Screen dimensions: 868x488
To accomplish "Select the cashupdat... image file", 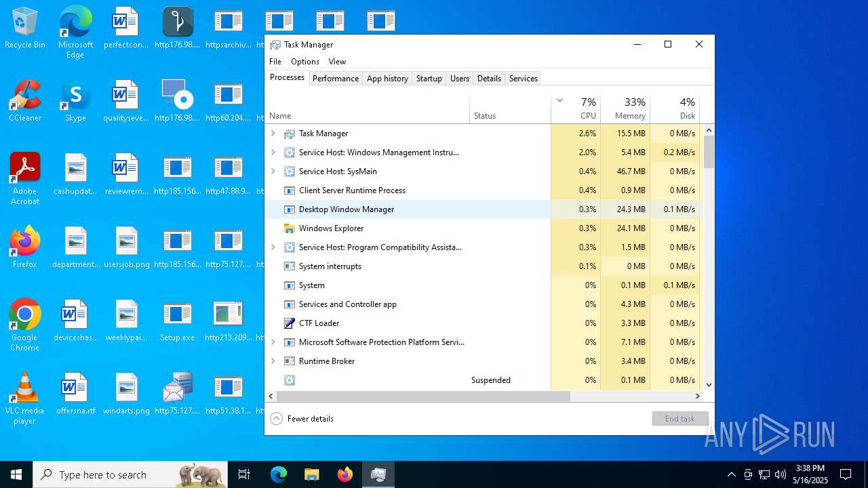I will coord(75,175).
